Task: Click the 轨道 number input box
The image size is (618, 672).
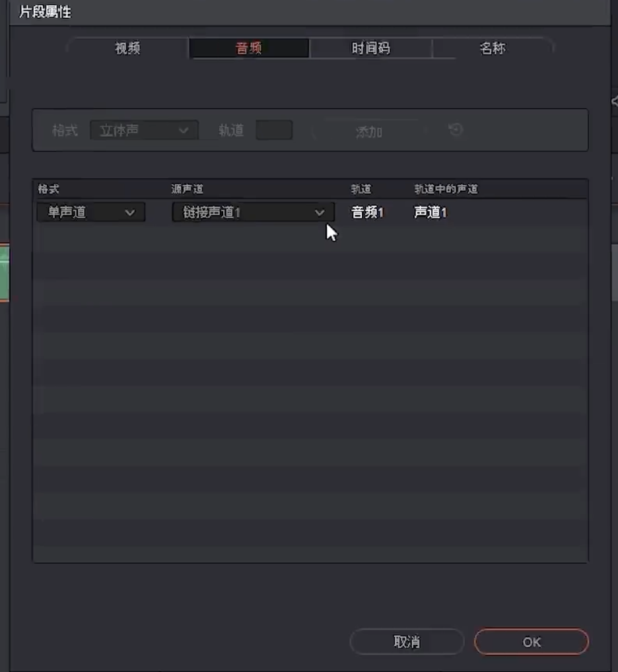Action: tap(273, 131)
